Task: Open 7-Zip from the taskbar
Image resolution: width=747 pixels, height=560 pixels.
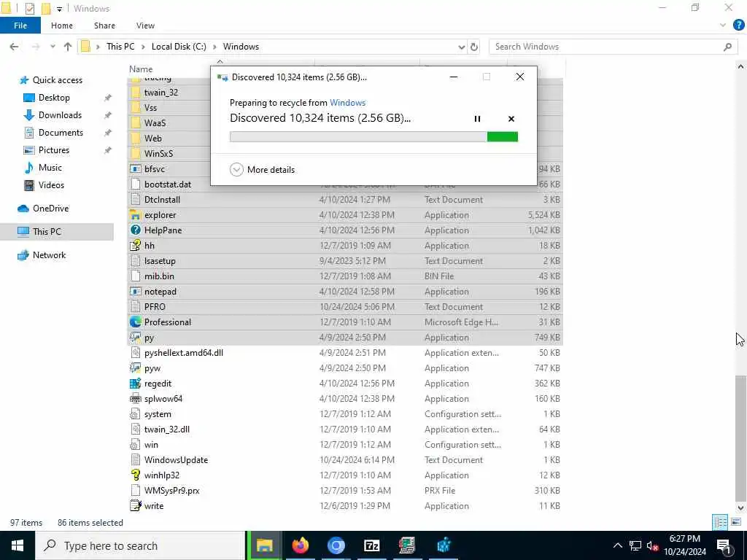Action: tap(371, 545)
